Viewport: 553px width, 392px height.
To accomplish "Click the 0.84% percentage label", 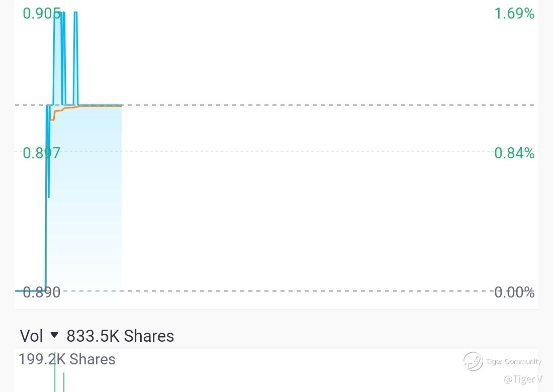I will [514, 153].
